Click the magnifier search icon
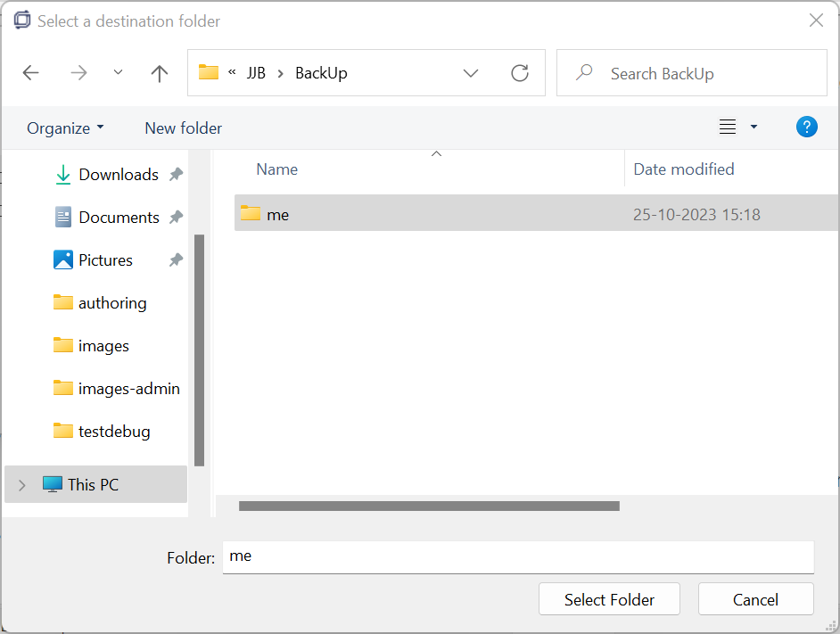 [584, 72]
